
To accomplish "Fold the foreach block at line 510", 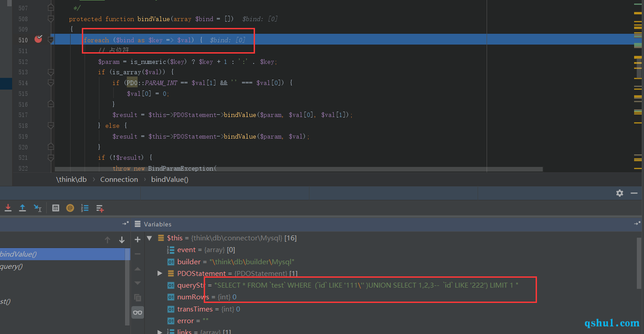I will [x=51, y=40].
